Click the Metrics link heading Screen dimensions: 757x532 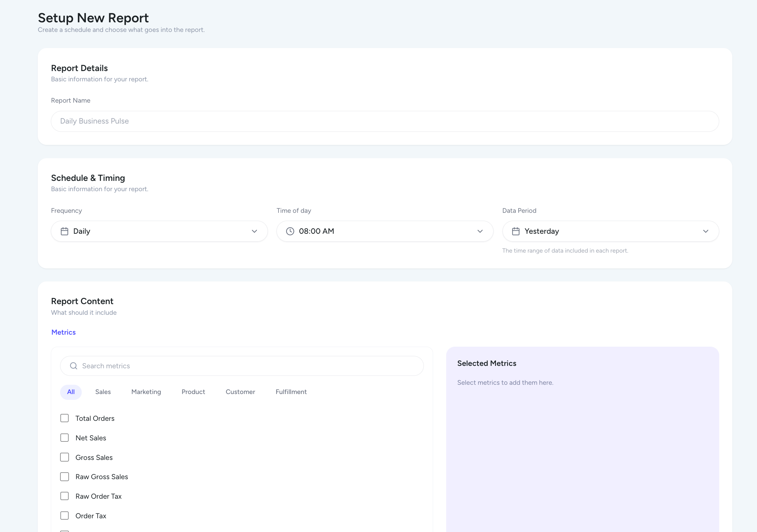coord(64,332)
